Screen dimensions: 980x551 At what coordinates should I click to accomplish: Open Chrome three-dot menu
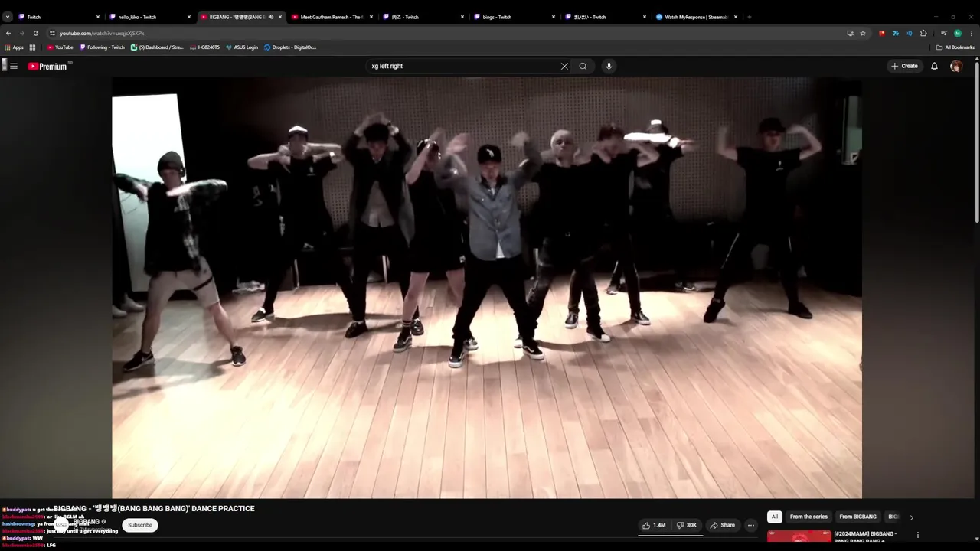972,33
